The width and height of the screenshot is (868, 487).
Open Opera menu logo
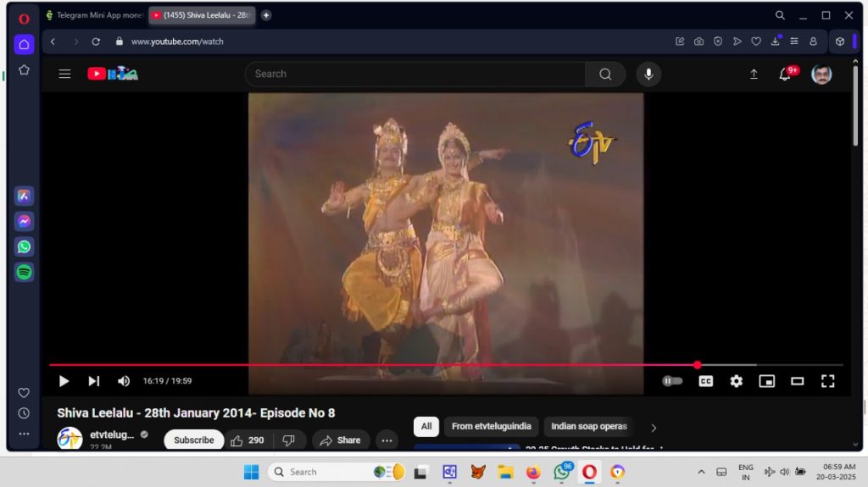click(x=24, y=19)
